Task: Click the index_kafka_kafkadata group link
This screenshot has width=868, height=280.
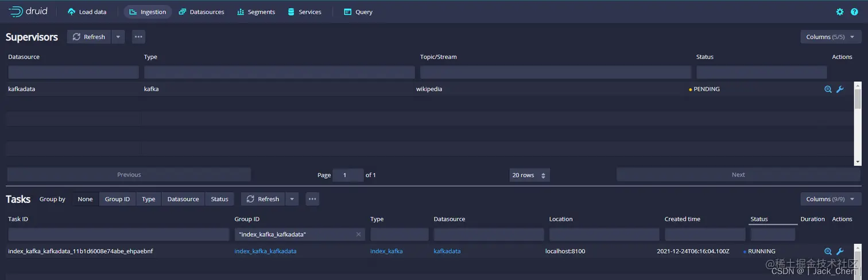Action: tap(265, 251)
